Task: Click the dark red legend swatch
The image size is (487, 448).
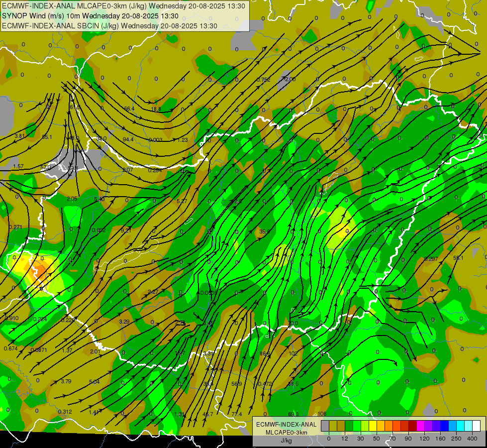Action: pyautogui.click(x=413, y=426)
